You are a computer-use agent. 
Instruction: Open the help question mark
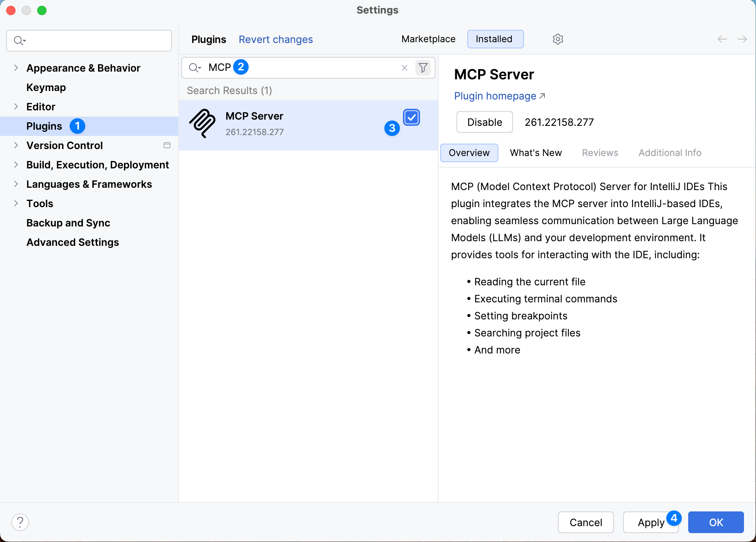[20, 522]
